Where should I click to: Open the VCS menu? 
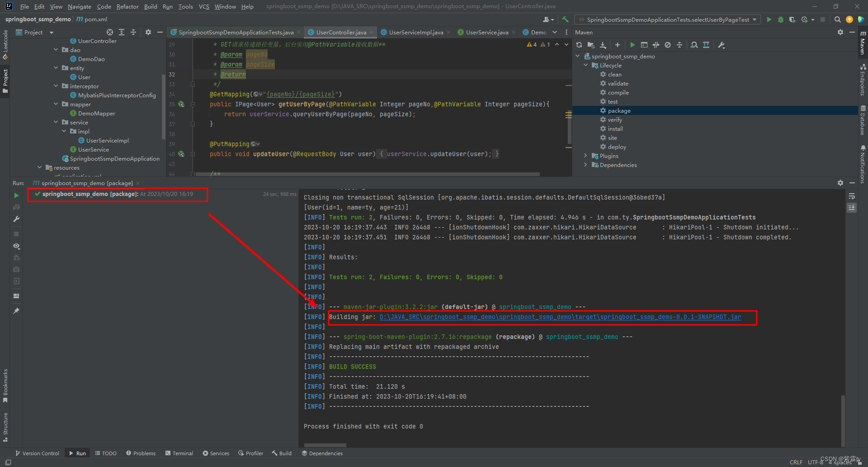coord(204,6)
